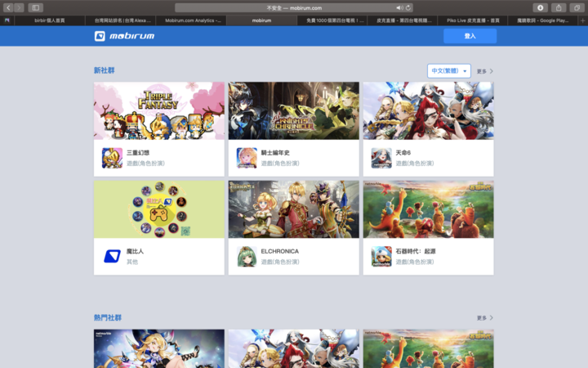Viewport: 588px width, 368px height.
Task: Click the address bar showing mobirum.com
Action: tap(294, 7)
